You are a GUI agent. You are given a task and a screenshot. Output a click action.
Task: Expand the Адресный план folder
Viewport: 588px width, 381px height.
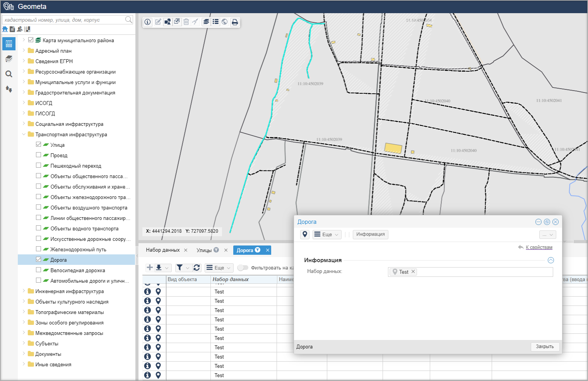click(23, 50)
